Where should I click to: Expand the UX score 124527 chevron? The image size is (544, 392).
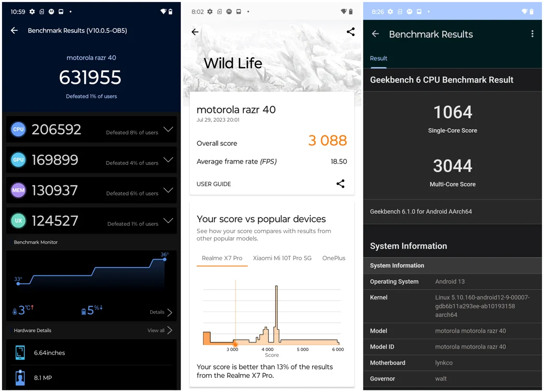point(168,221)
